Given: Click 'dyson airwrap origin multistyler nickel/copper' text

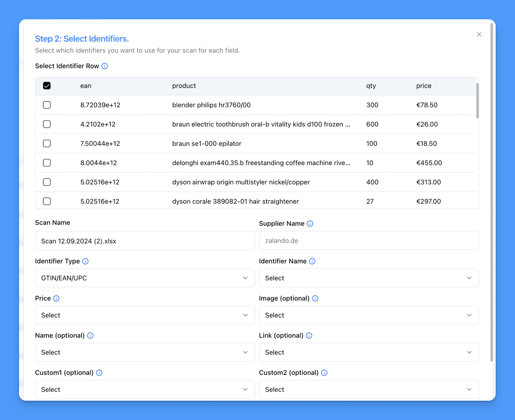Looking at the screenshot, I should tap(241, 182).
